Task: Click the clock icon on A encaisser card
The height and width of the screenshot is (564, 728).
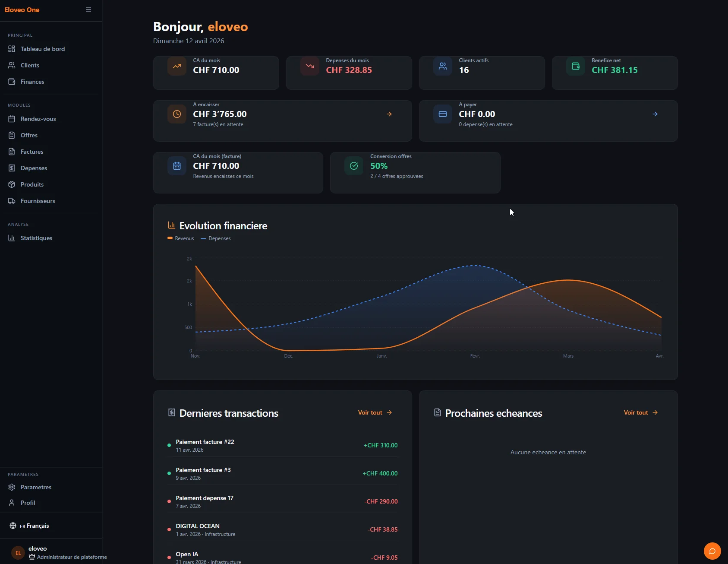Action: [177, 114]
